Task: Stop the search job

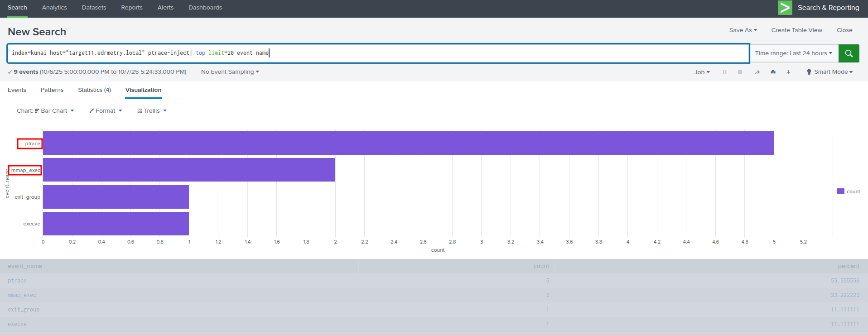Action: tap(740, 72)
